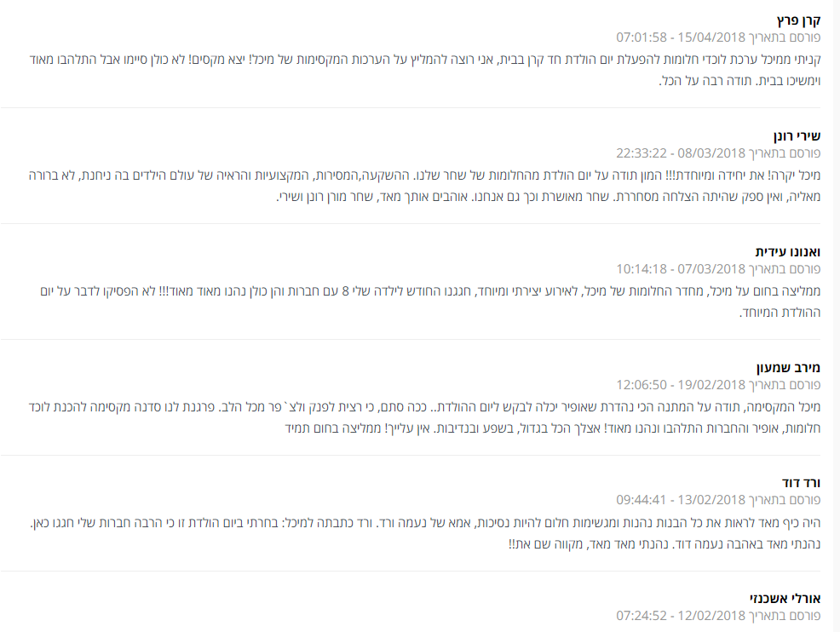Click reviewer name ורד דוד
Image resolution: width=840 pixels, height=632 pixels.
tap(801, 483)
